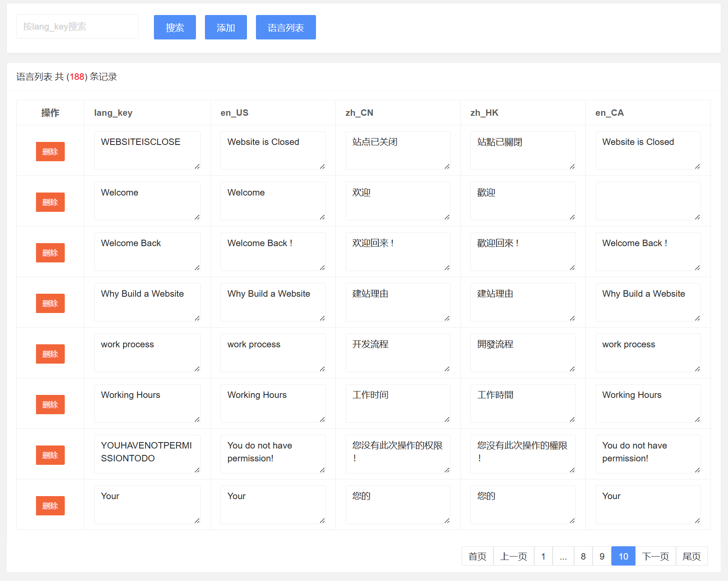Grab resize handle of en_US Welcome textarea

(322, 217)
